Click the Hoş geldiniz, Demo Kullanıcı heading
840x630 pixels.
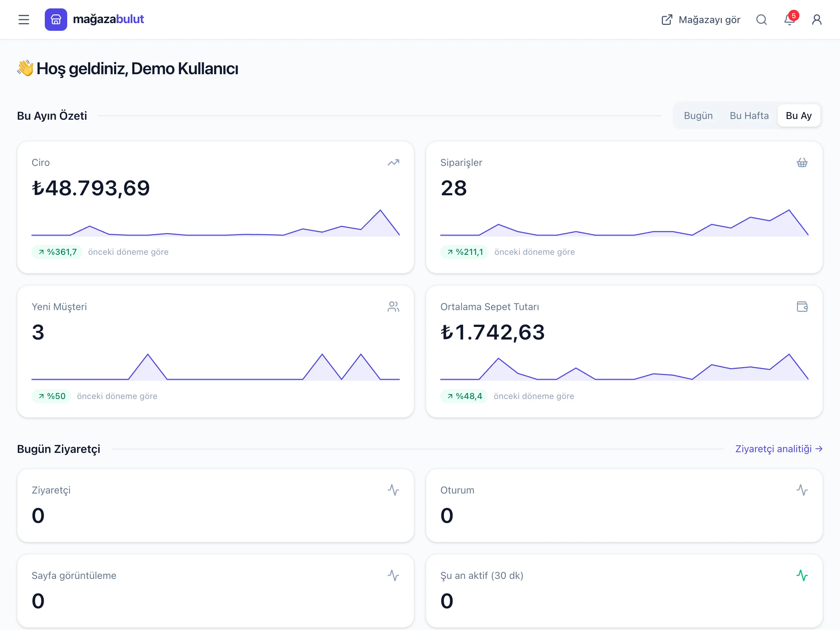(128, 69)
